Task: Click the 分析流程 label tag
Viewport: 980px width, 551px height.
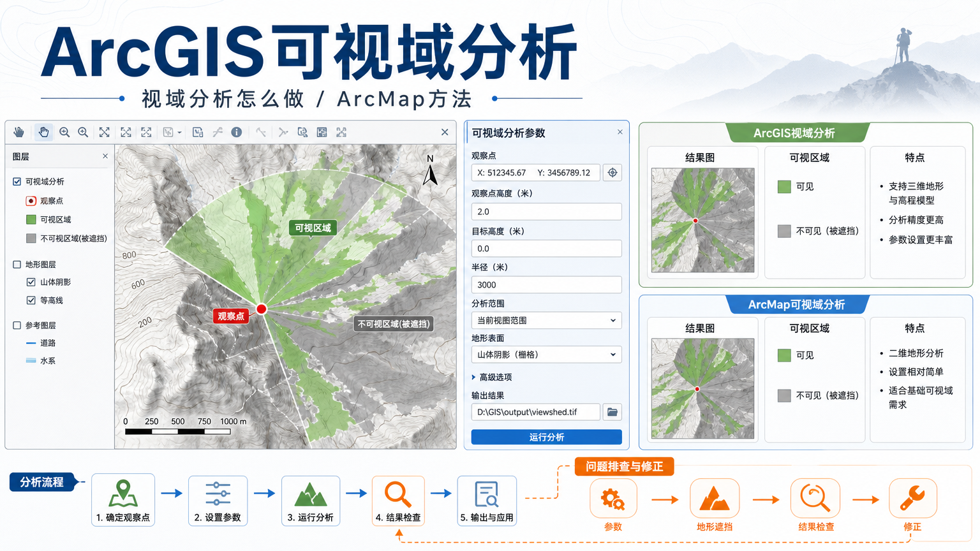Action: (42, 482)
